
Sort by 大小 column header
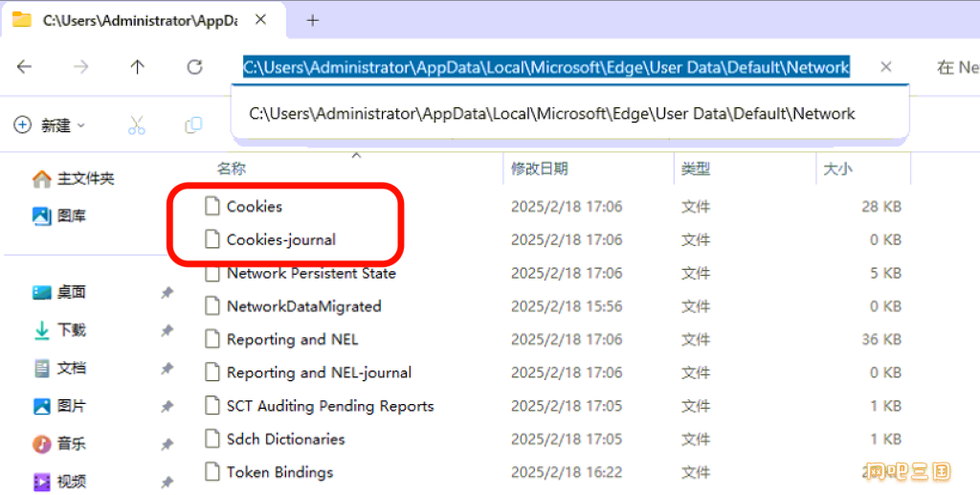[x=838, y=169]
